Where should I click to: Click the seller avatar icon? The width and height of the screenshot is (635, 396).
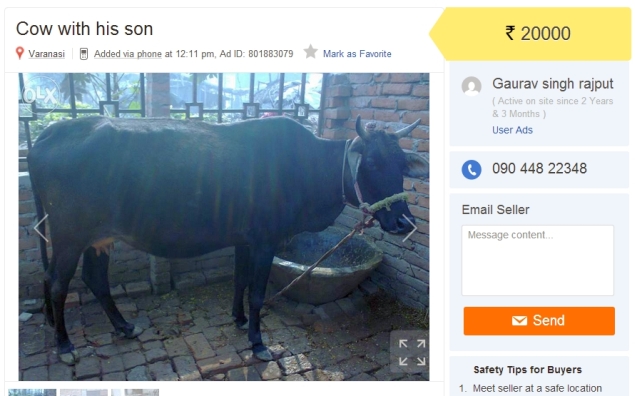471,86
